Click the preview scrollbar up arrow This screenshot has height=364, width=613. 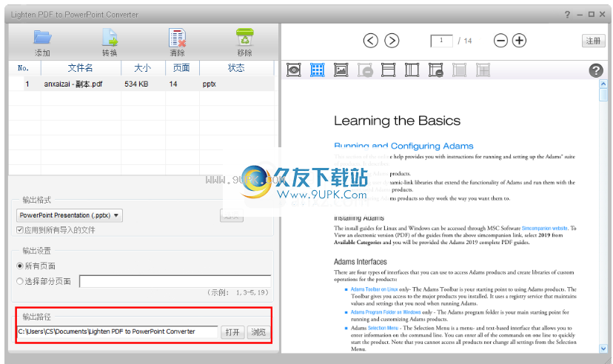603,84
